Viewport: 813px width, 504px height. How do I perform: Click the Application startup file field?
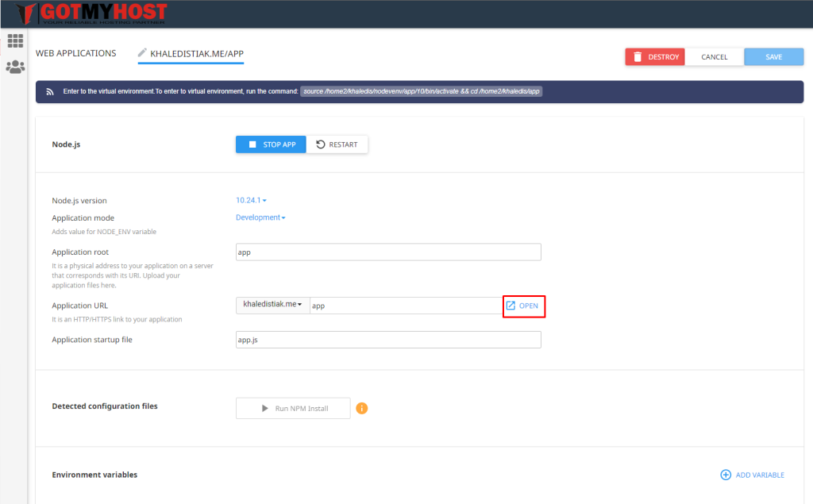[x=388, y=340]
